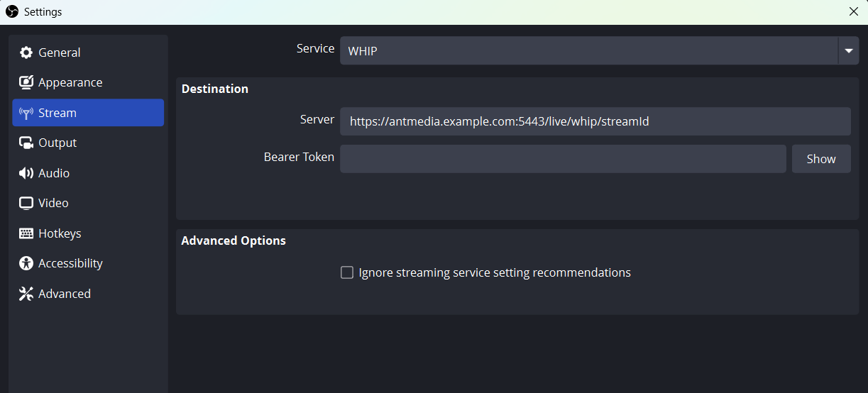
Task: Enable Ignore streaming service setting recommendations checkbox
Action: [x=347, y=272]
